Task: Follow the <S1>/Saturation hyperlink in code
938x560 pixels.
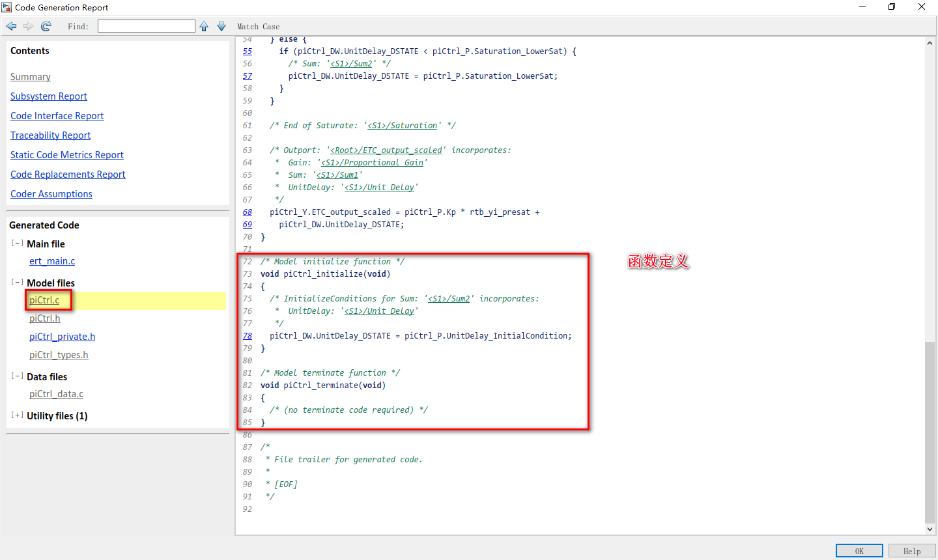Action: [x=404, y=125]
